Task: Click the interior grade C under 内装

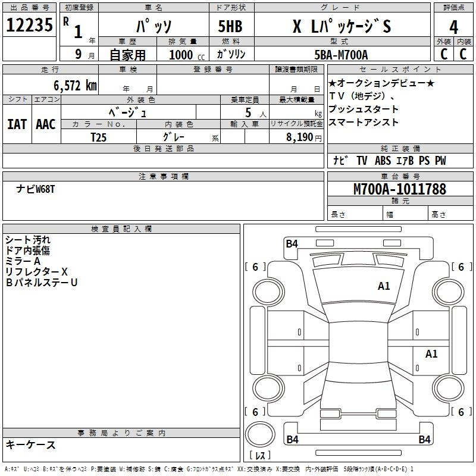Action: 463,54
